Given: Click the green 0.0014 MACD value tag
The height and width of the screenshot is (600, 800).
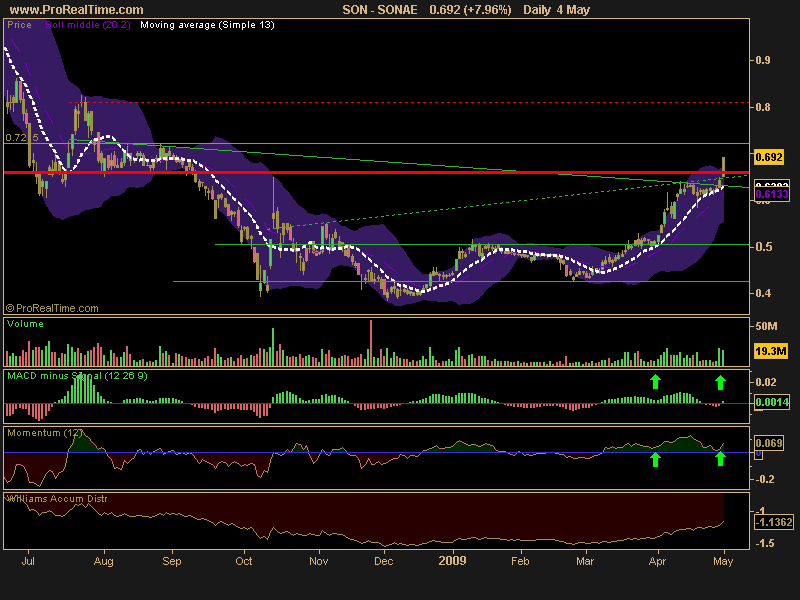Looking at the screenshot, I should [x=772, y=402].
